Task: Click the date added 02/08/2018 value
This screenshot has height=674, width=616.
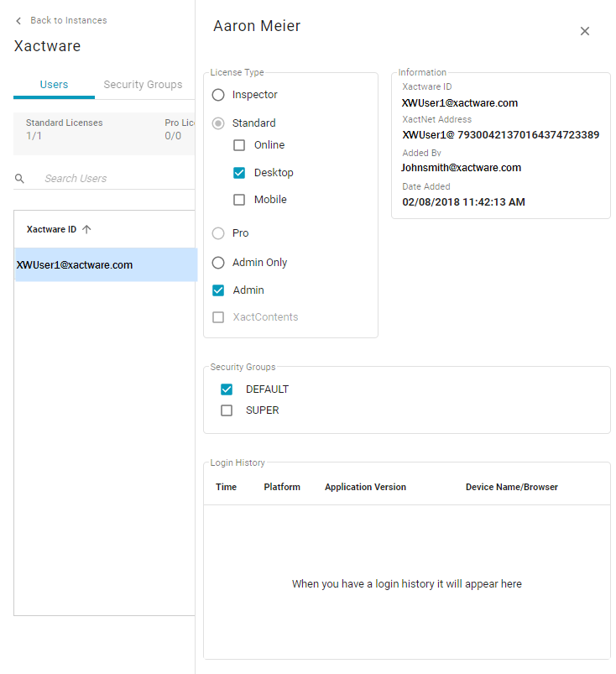Action: 463,202
